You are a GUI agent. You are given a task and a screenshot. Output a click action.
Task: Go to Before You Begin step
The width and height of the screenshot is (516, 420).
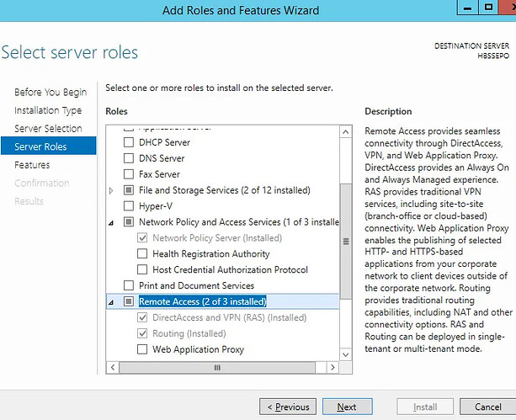point(51,92)
